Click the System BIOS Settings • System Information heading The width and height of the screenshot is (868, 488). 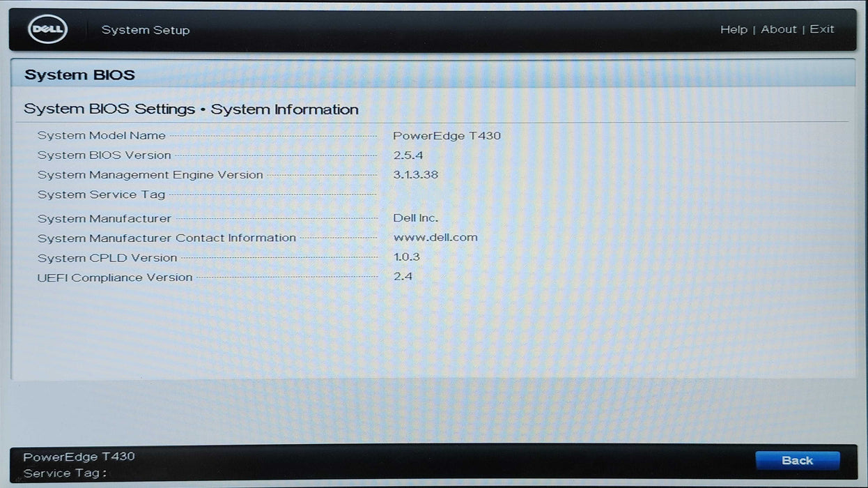pyautogui.click(x=191, y=109)
